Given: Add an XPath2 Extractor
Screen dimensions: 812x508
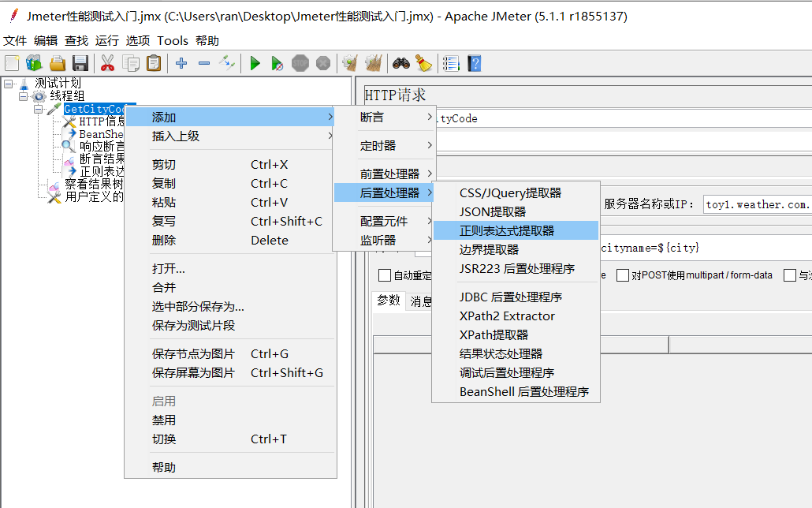Looking at the screenshot, I should click(516, 316).
